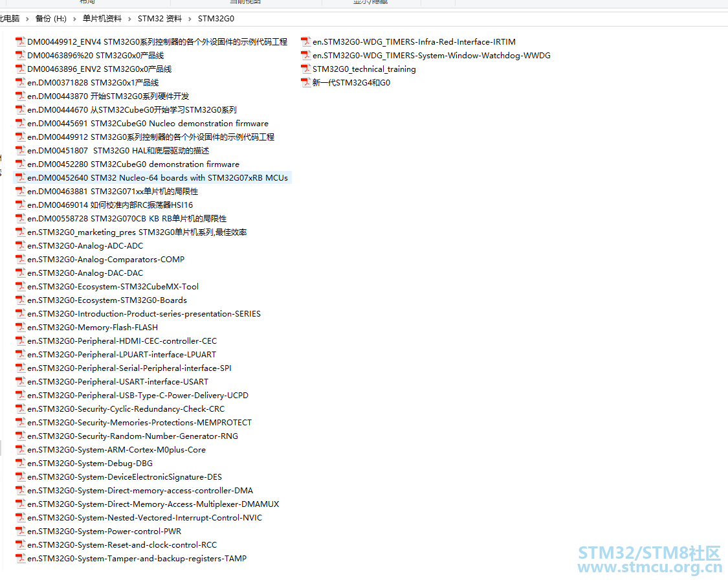Click PDF icon of en.DM00452640 Nucleo-64 boards file
Screen dimensions: 728x582
20,177
